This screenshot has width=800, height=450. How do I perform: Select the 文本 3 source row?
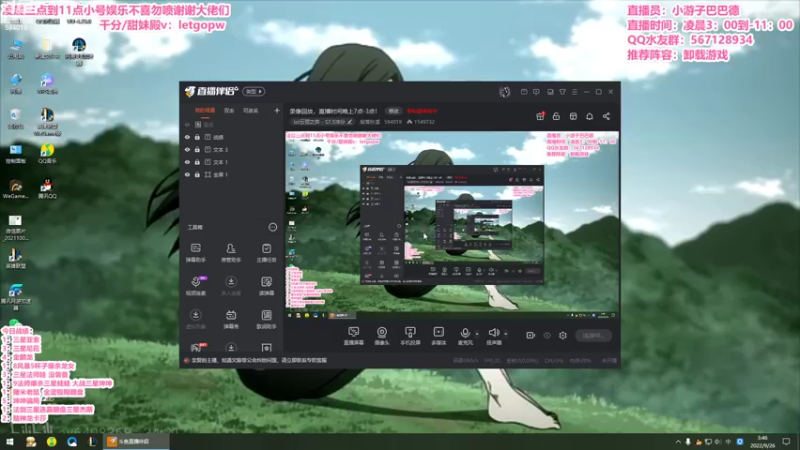232,149
